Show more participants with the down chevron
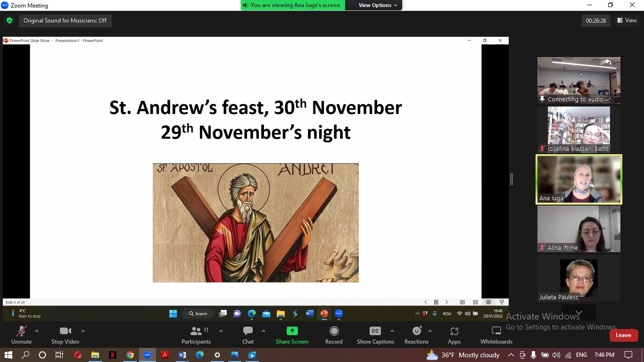The height and width of the screenshot is (362, 644). (579, 313)
